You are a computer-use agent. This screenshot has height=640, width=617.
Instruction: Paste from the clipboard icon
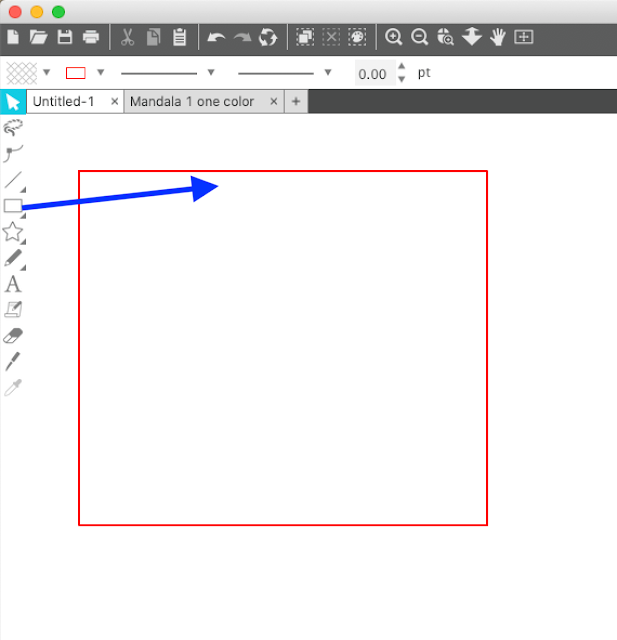coord(180,37)
